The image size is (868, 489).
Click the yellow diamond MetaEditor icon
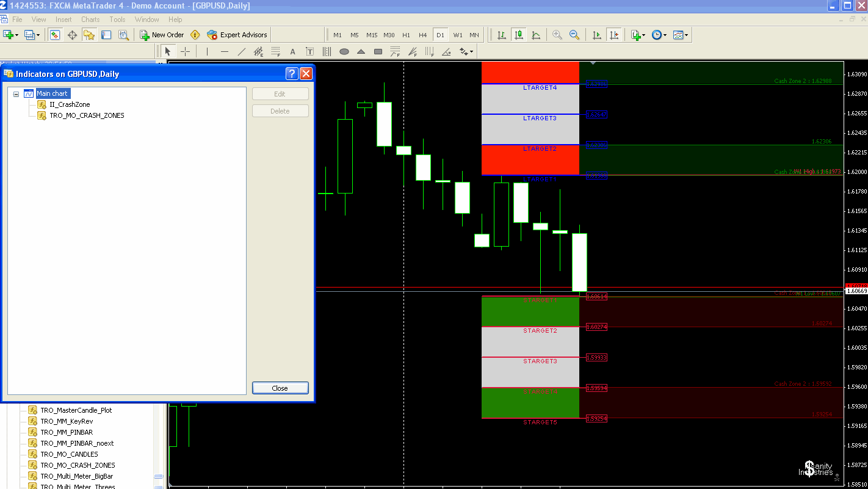point(195,35)
